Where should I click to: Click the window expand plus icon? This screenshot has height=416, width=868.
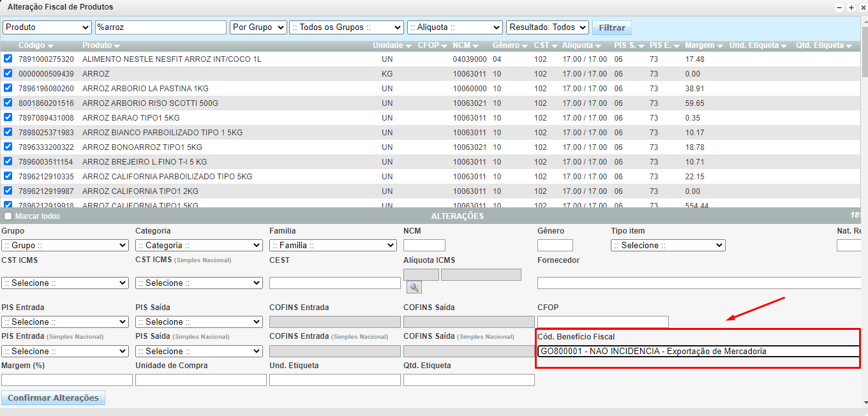(x=851, y=8)
